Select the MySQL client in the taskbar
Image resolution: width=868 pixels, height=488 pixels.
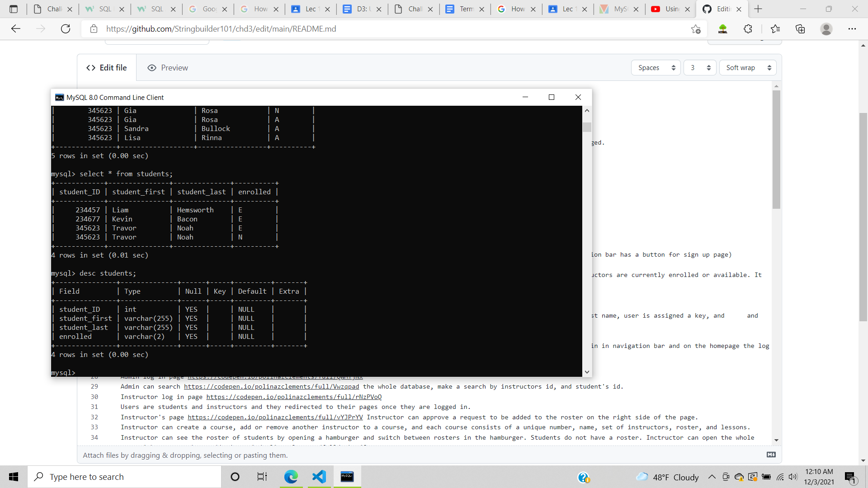pyautogui.click(x=347, y=477)
